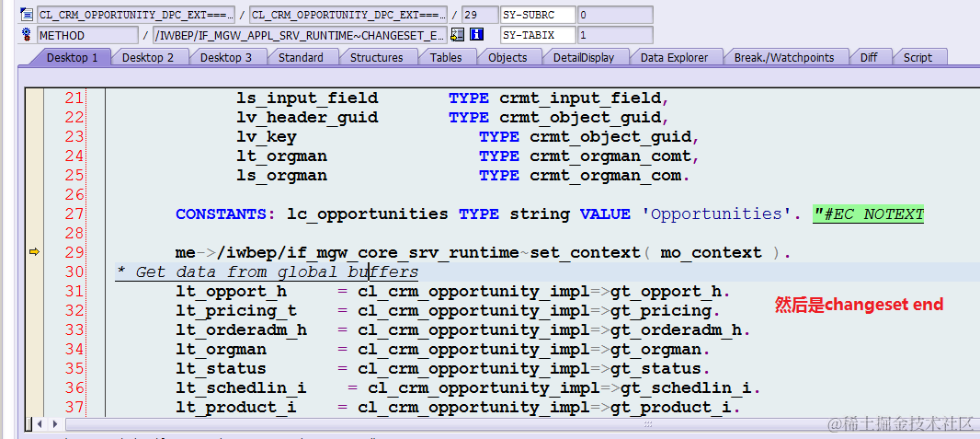
Task: Select the Standard tab
Action: click(x=301, y=58)
